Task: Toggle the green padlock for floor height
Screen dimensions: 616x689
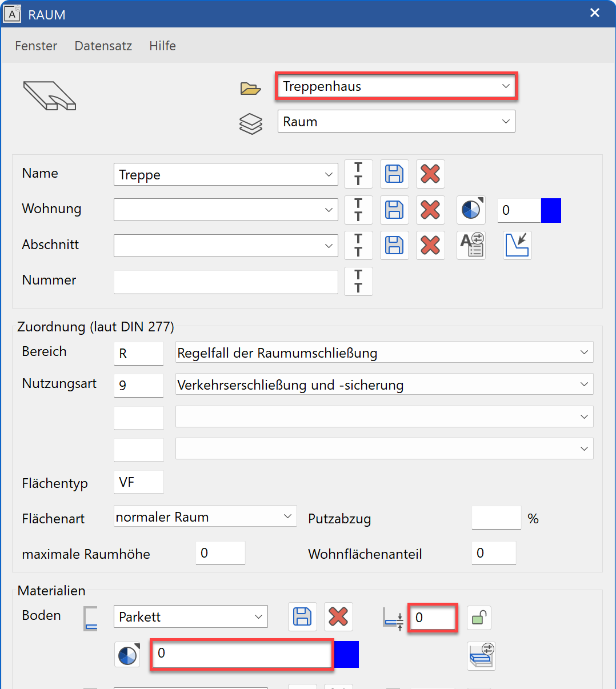Action: [479, 618]
